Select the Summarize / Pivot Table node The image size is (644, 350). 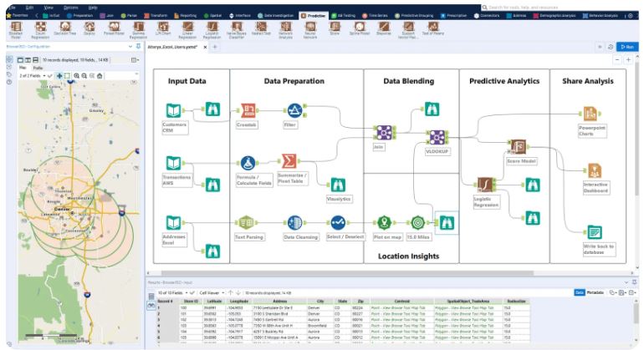click(289, 161)
